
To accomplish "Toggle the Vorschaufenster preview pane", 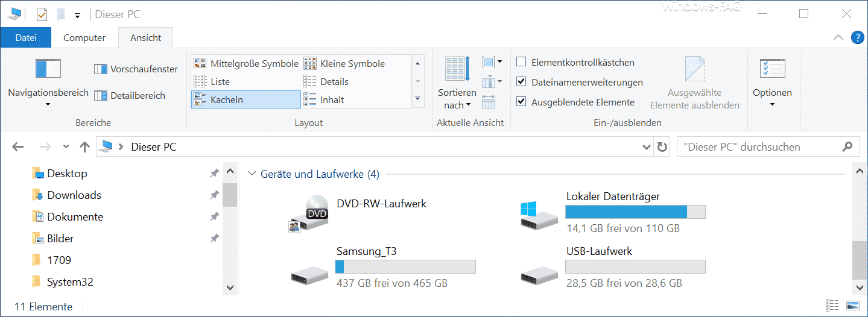I will (136, 69).
